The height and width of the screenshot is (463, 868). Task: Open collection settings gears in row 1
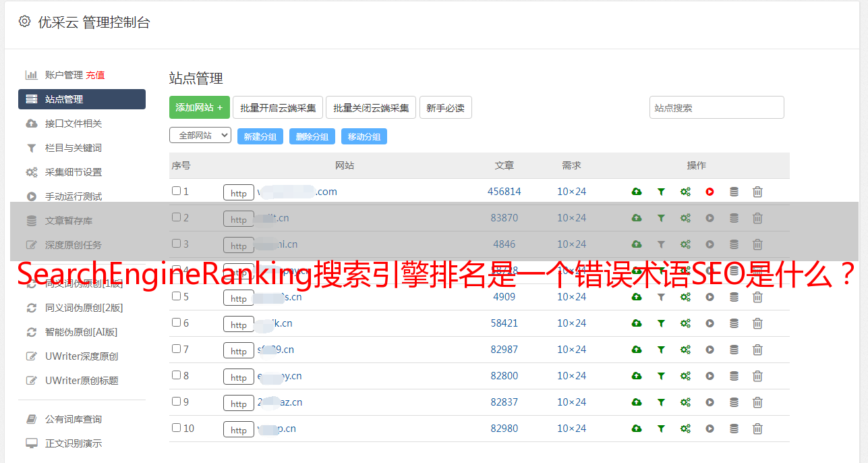685,192
